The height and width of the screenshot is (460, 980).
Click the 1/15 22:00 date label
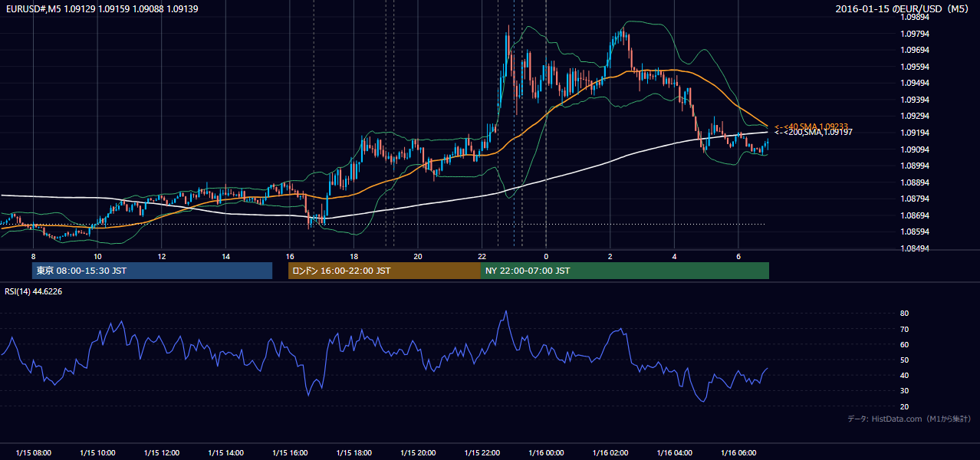click(482, 453)
